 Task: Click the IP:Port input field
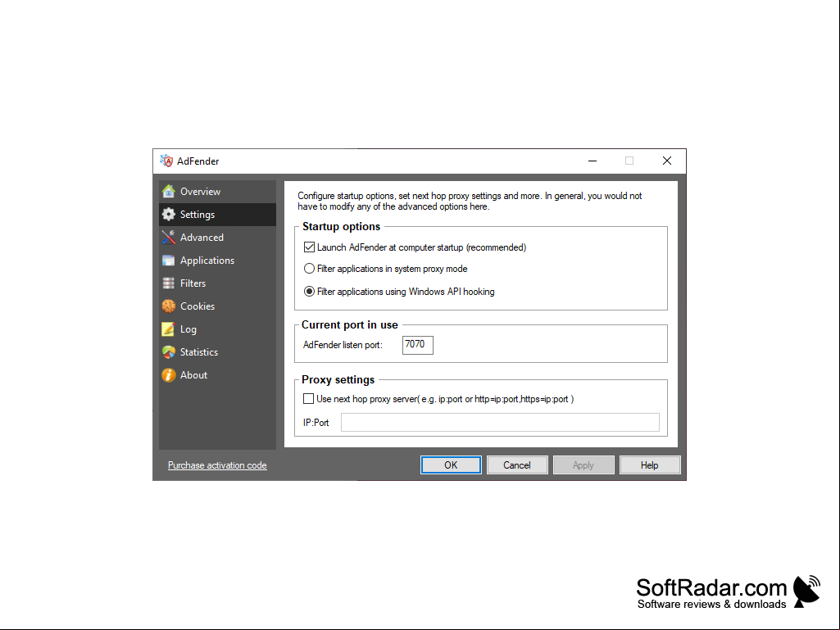501,422
